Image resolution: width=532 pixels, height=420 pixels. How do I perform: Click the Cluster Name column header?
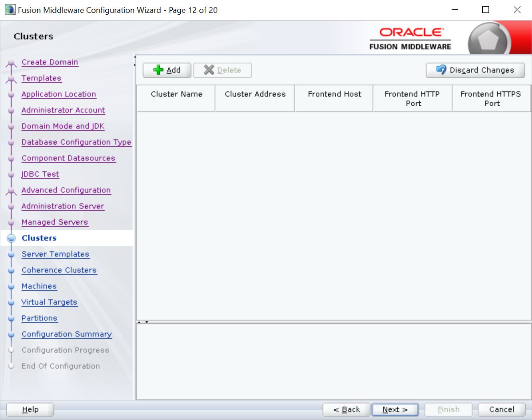coord(176,99)
